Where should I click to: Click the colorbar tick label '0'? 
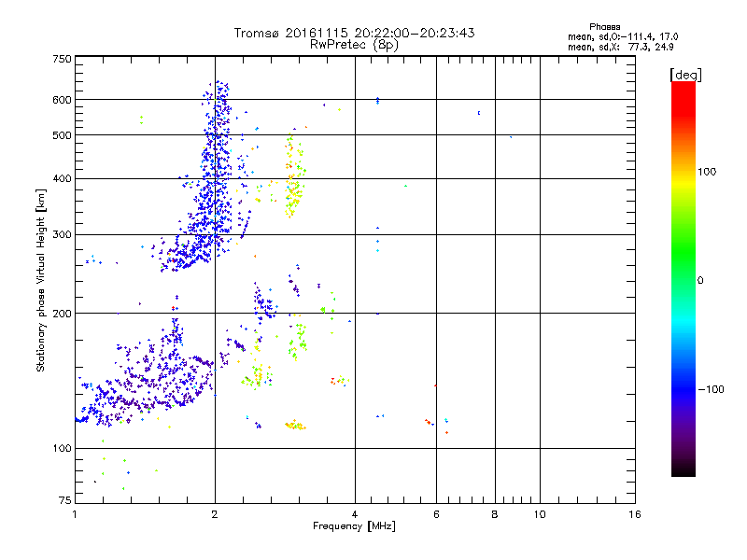click(699, 281)
